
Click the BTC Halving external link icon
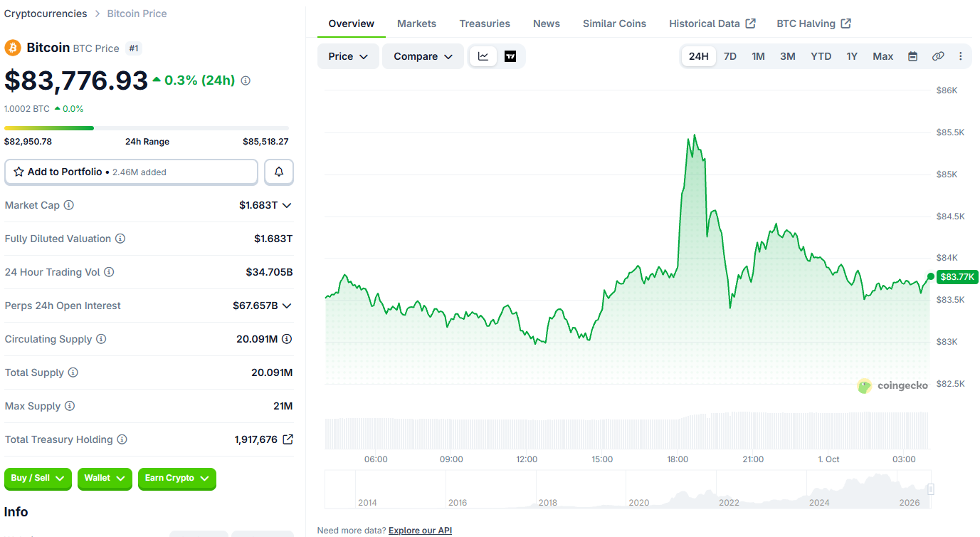tap(845, 24)
